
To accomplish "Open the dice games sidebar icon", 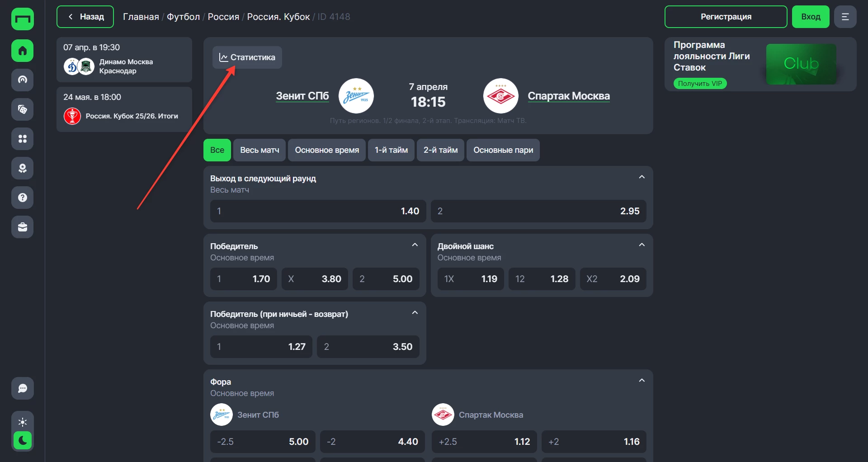I will pyautogui.click(x=22, y=109).
